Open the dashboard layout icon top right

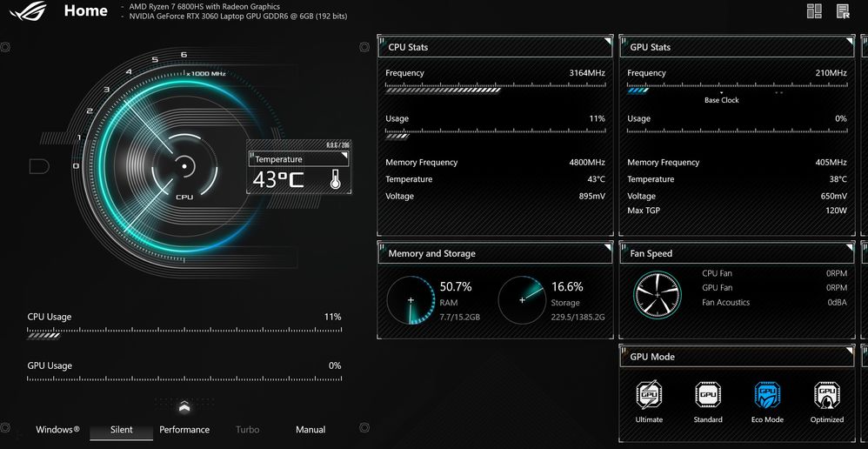coord(814,11)
